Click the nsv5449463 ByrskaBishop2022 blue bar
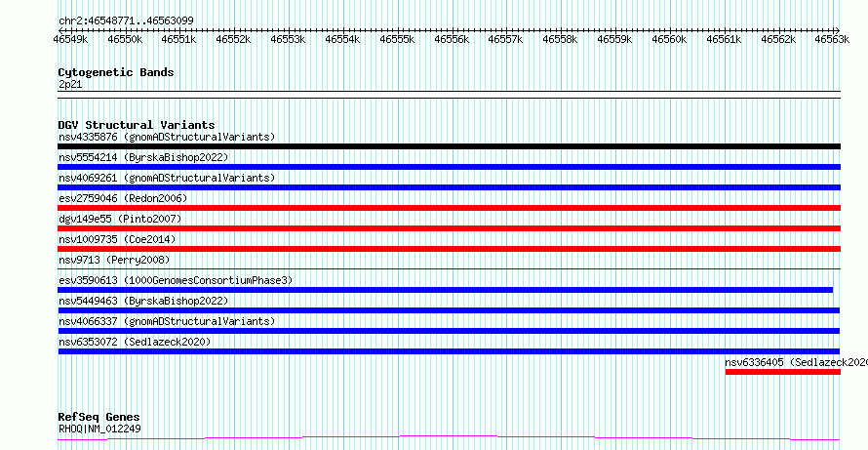Viewport: 868px width, 450px height. [449, 310]
